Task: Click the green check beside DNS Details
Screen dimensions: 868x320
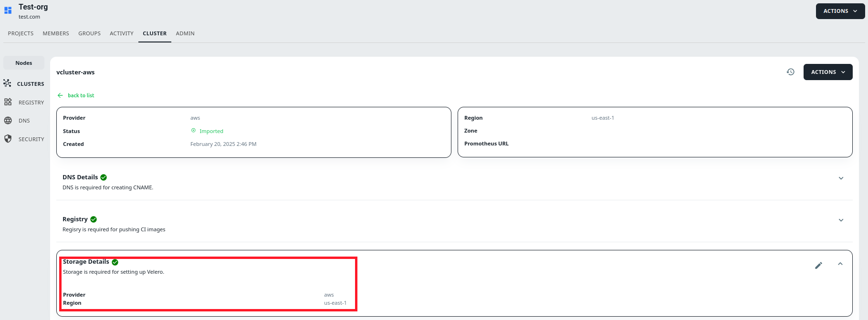Action: pos(104,177)
